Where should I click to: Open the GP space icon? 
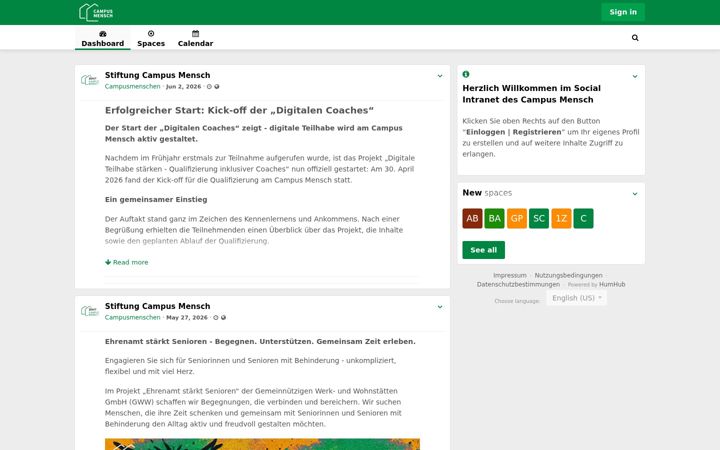pyautogui.click(x=517, y=219)
